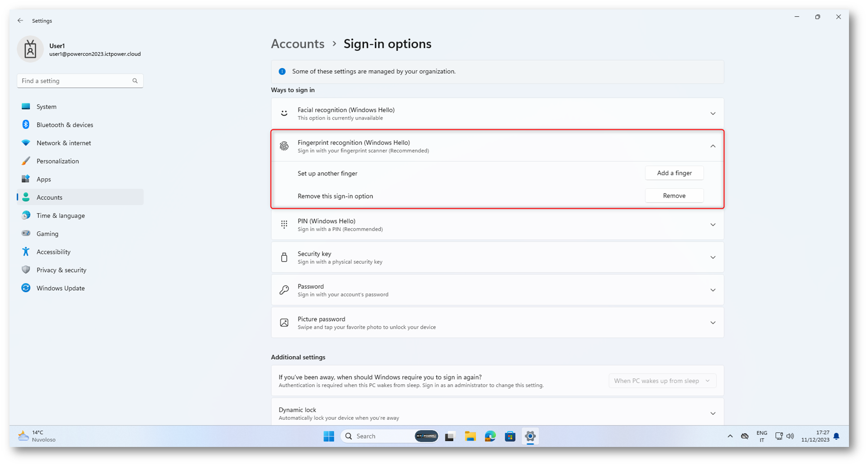Restore down the Settings window

point(818,17)
